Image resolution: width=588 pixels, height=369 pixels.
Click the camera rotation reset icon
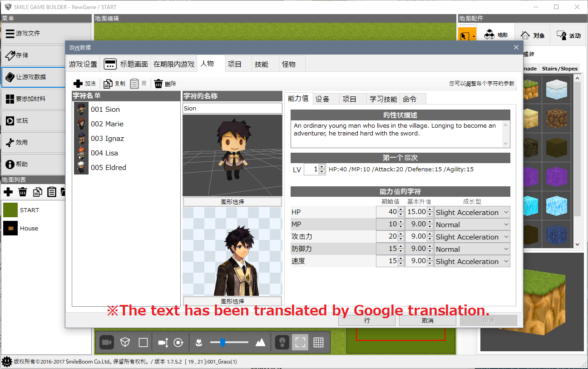click(179, 342)
